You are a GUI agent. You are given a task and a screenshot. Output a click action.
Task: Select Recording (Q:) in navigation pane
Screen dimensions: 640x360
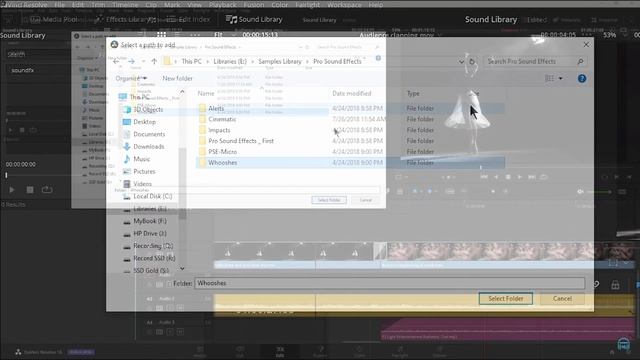point(153,246)
